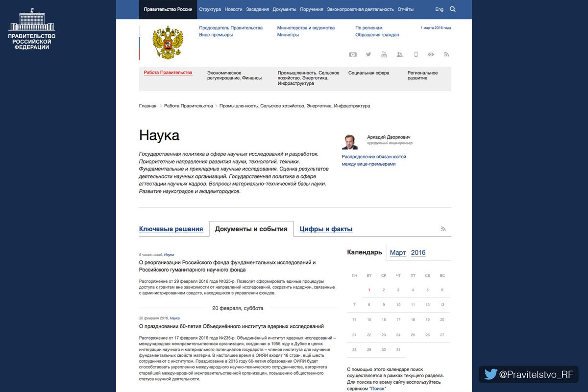Open Правительство России top menu item

click(x=168, y=9)
